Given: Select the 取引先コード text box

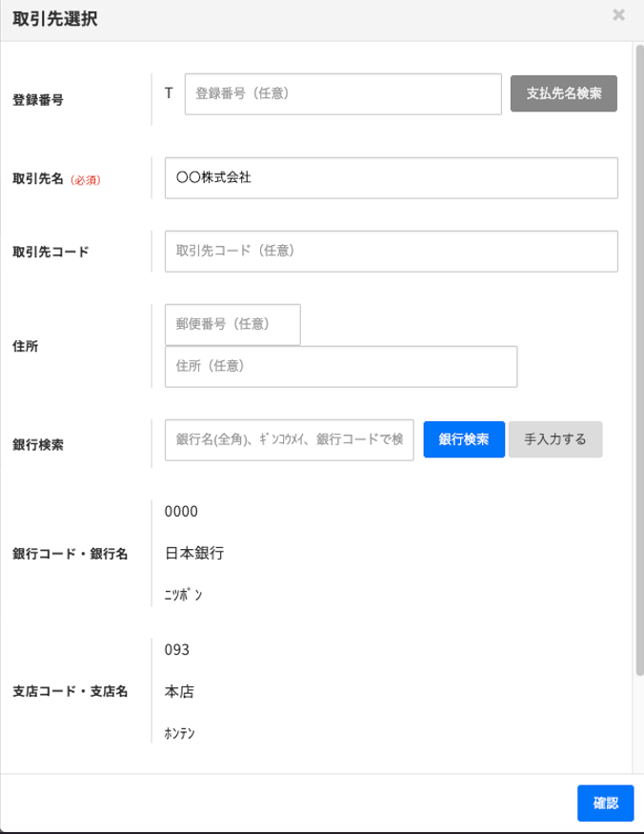Looking at the screenshot, I should tap(391, 251).
